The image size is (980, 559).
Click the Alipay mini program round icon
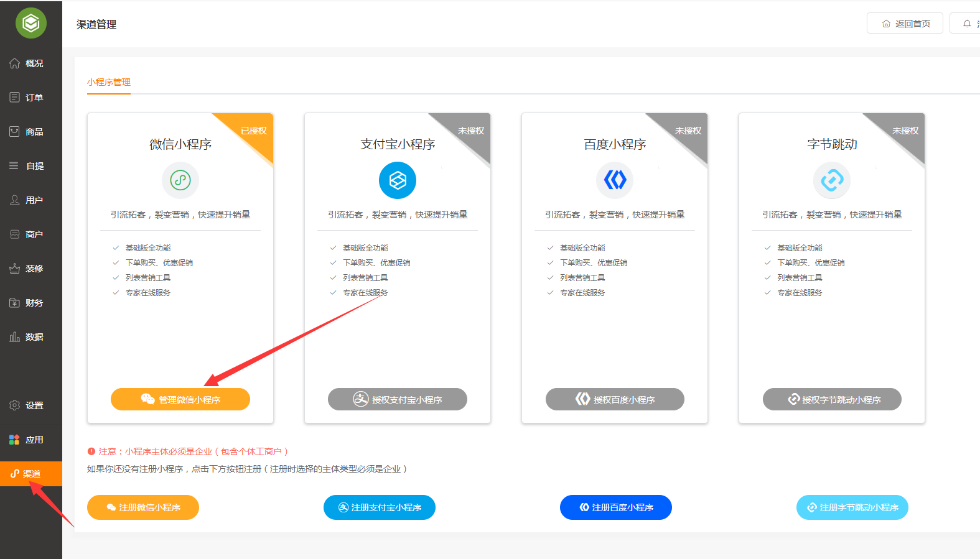(398, 180)
